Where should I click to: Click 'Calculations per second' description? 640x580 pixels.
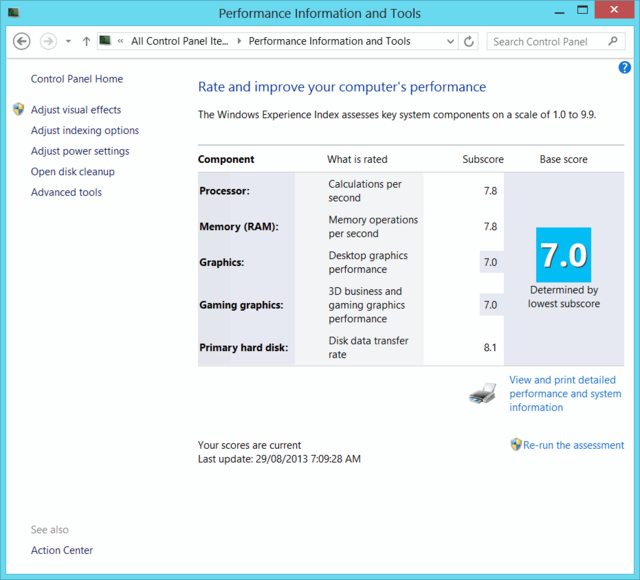(x=365, y=191)
